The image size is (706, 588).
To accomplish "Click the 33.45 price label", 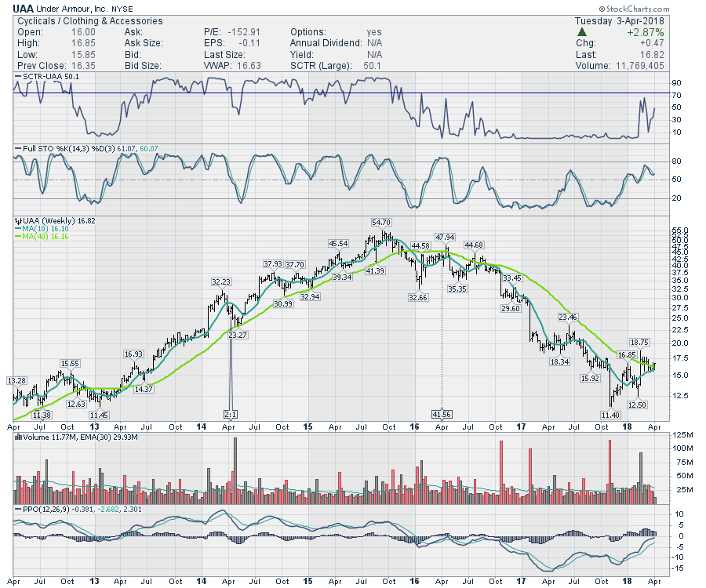I will coord(512,278).
